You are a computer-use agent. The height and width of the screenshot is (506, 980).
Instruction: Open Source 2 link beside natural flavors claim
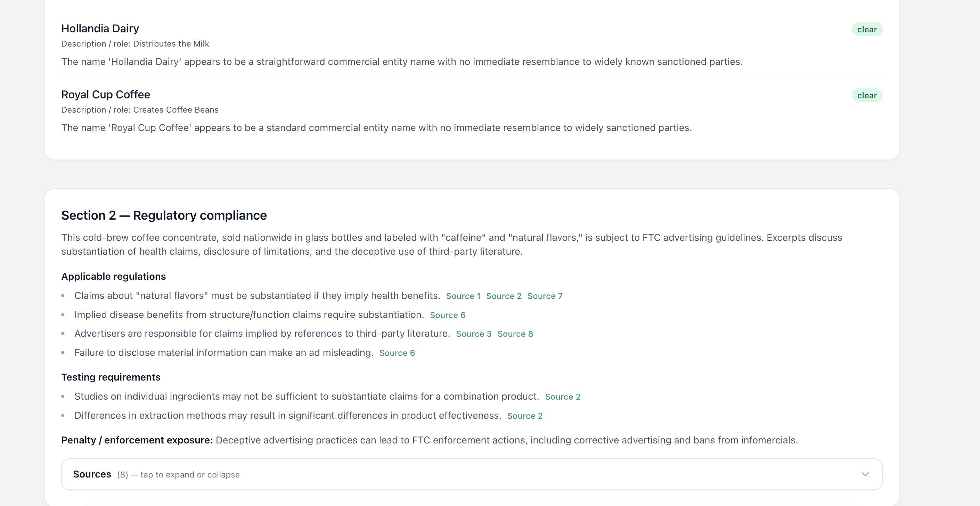click(x=504, y=296)
